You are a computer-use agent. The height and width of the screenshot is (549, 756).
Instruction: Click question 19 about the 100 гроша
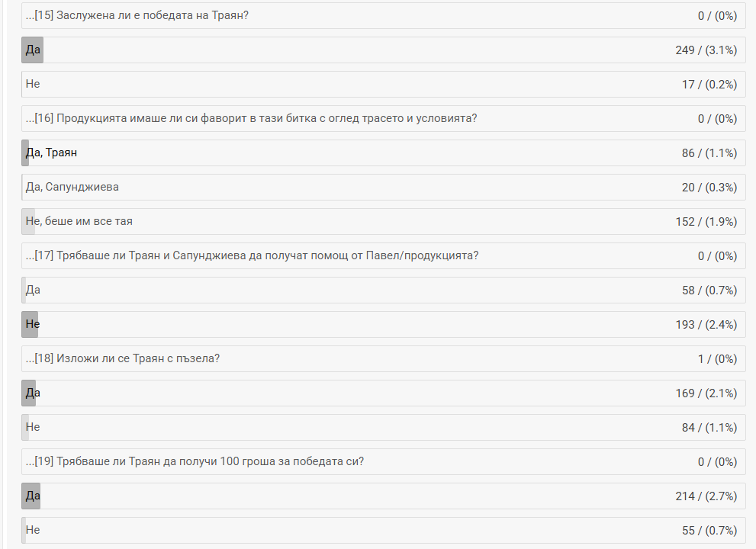200,461
